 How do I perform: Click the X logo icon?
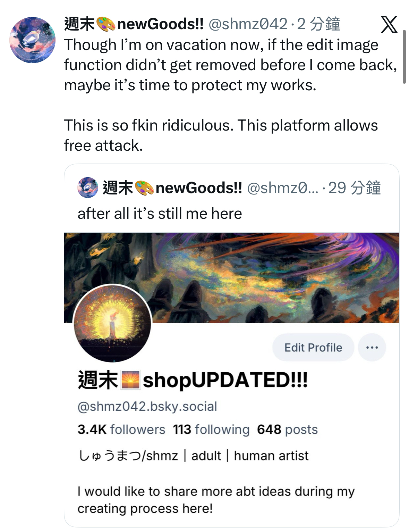(389, 24)
